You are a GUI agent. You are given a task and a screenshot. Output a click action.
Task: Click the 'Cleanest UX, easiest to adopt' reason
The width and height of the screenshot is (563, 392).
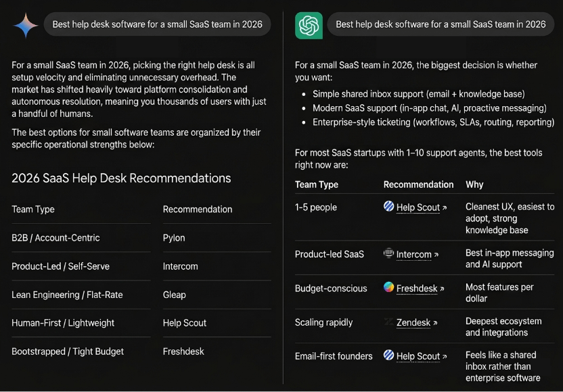tap(510, 218)
